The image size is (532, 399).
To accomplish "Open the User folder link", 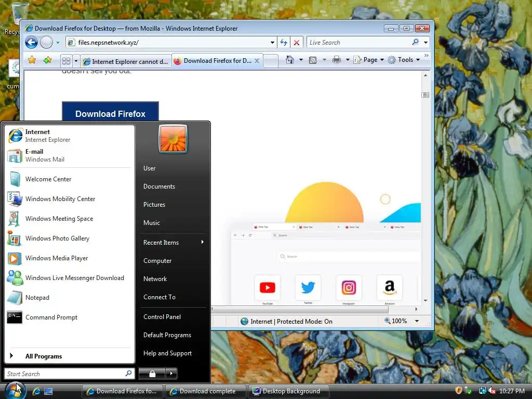I will pos(173,168).
